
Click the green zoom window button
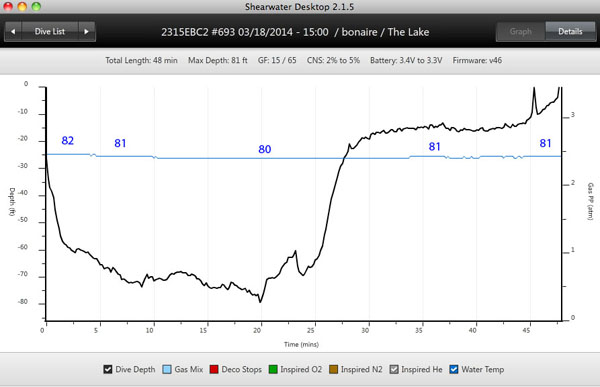coord(36,6)
